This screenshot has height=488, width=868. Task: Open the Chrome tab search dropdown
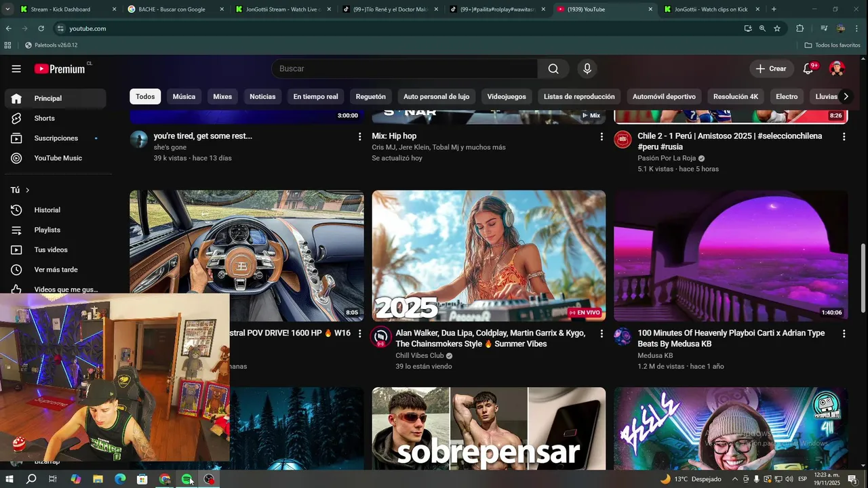tap(7, 9)
